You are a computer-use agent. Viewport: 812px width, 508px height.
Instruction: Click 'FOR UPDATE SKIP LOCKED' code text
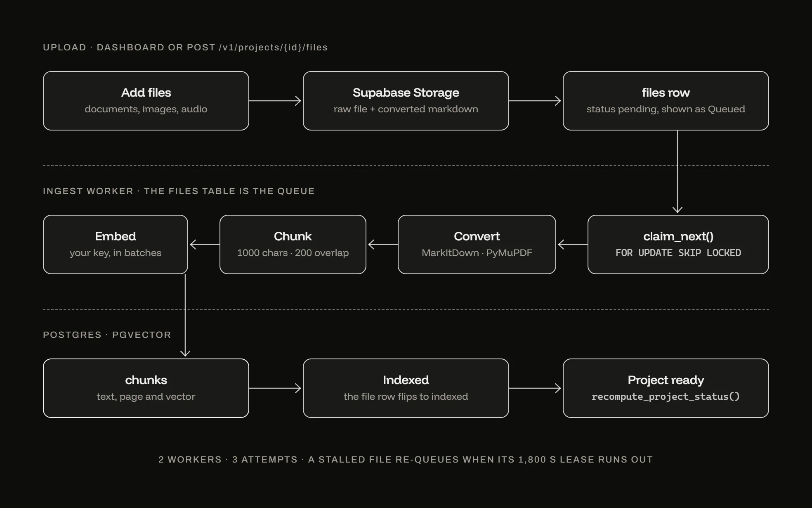pyautogui.click(x=678, y=253)
